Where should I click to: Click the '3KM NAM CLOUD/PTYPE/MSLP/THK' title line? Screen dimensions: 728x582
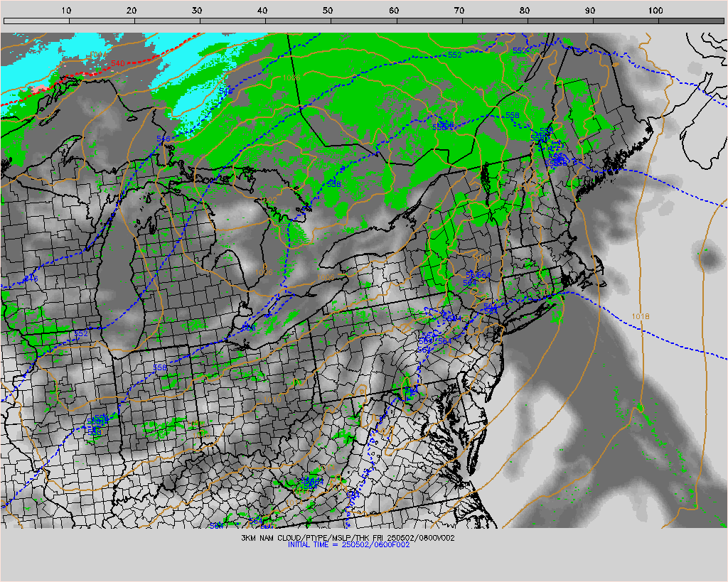coord(348,538)
